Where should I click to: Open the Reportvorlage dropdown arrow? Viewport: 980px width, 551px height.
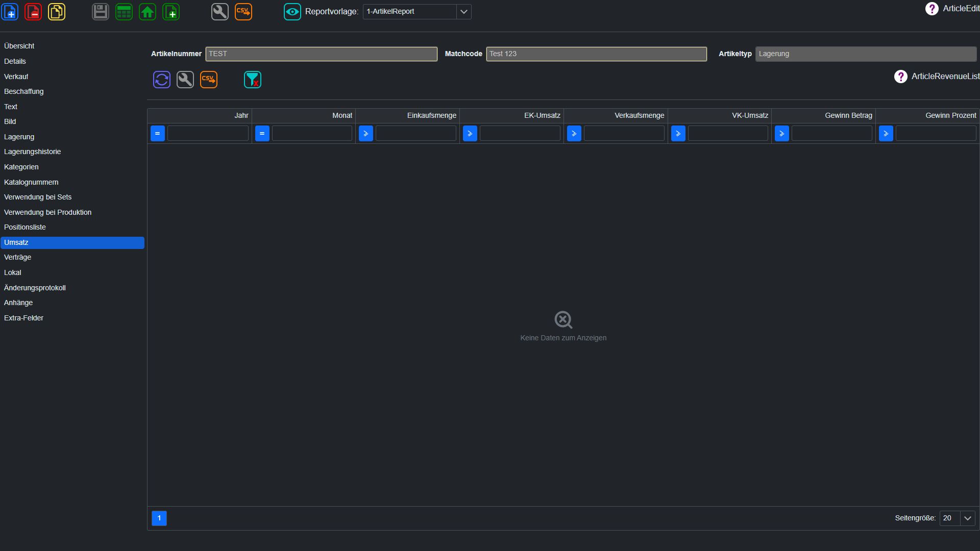coord(463,12)
